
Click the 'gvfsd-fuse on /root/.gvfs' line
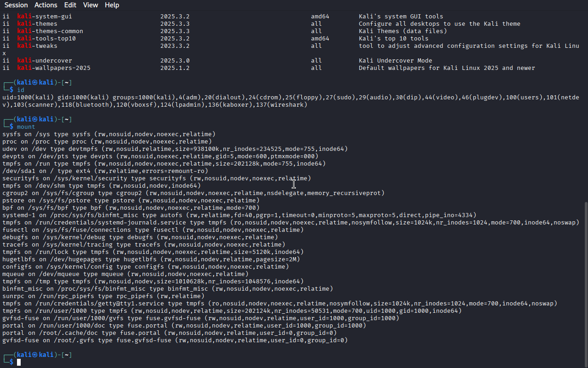(175, 340)
